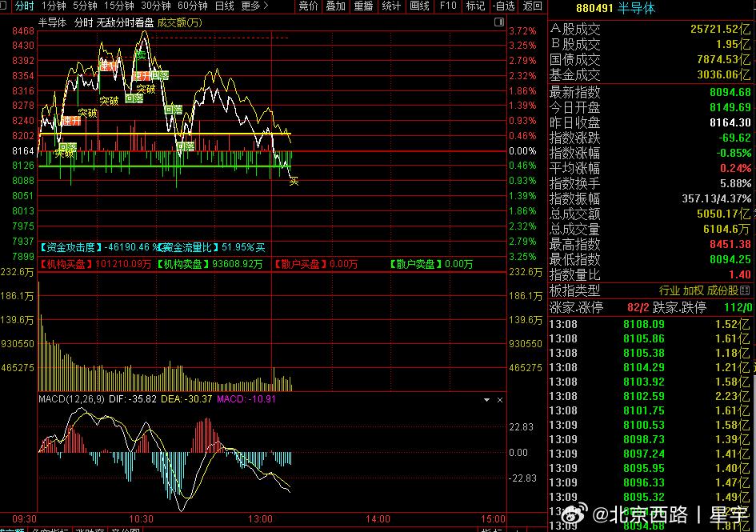The height and width of the screenshot is (532, 756).
Task: Click the 指数涨跌 -69.62 row
Action: tap(650, 138)
